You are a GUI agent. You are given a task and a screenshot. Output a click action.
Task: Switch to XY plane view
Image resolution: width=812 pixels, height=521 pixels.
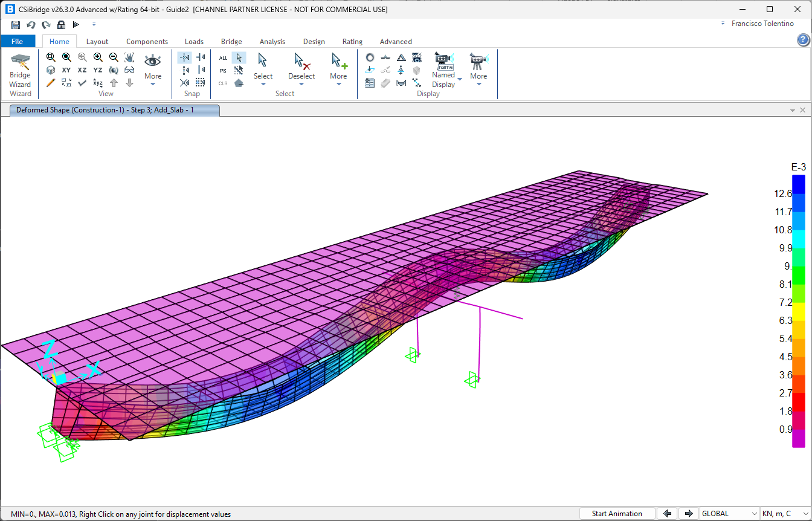[x=66, y=70]
